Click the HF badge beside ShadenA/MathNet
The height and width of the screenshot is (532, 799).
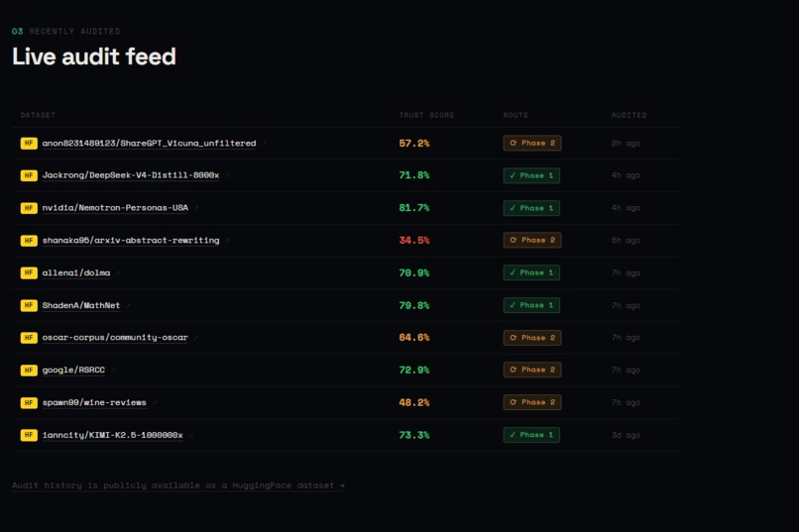[x=29, y=305]
